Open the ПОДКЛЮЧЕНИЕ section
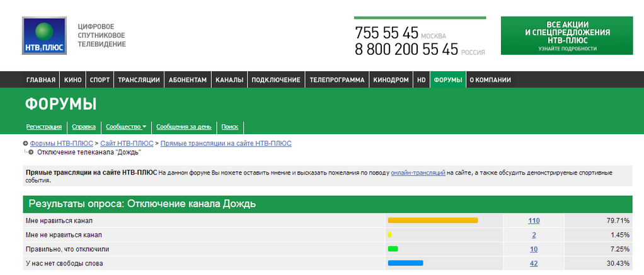The width and height of the screenshot is (644, 275). [x=276, y=80]
